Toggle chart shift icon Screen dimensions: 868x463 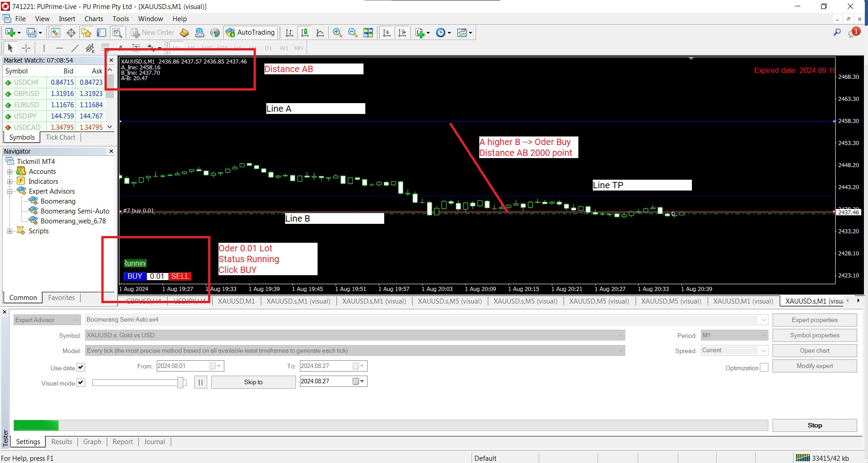click(x=402, y=32)
